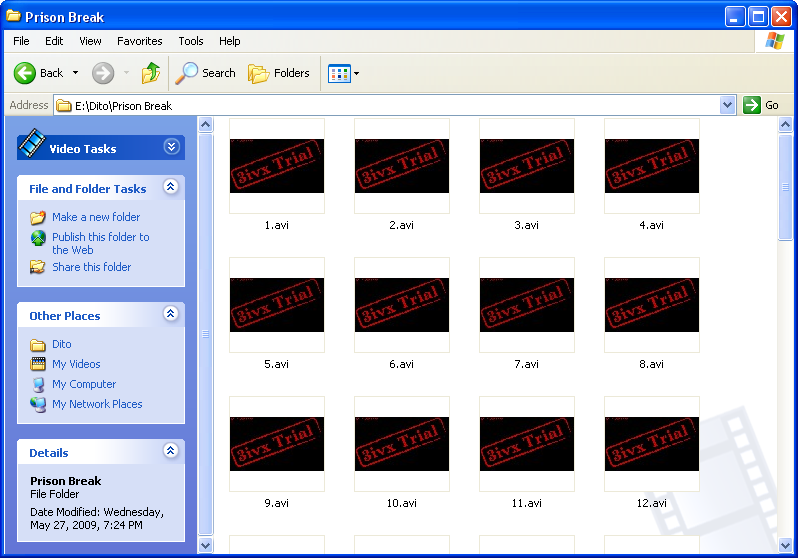Click the green Go arrow button

(751, 105)
